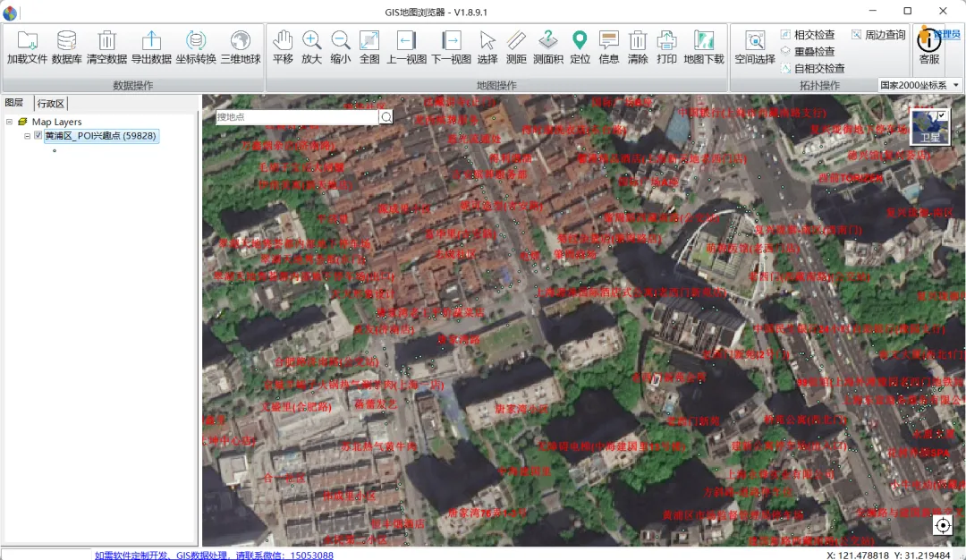Click the custom development contact link in status bar
The height and width of the screenshot is (560, 966).
tap(214, 555)
